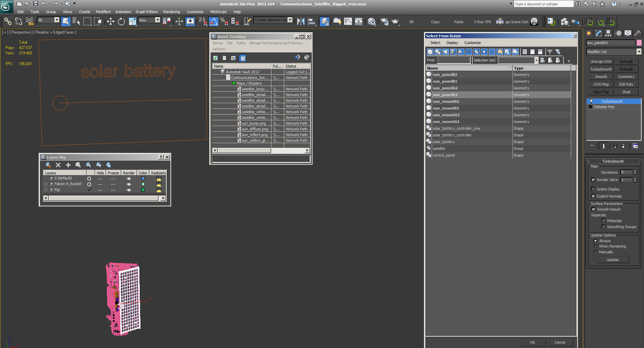Toggle Display Lights filter in Select From Scene
The height and width of the screenshot is (348, 644).
[x=446, y=52]
